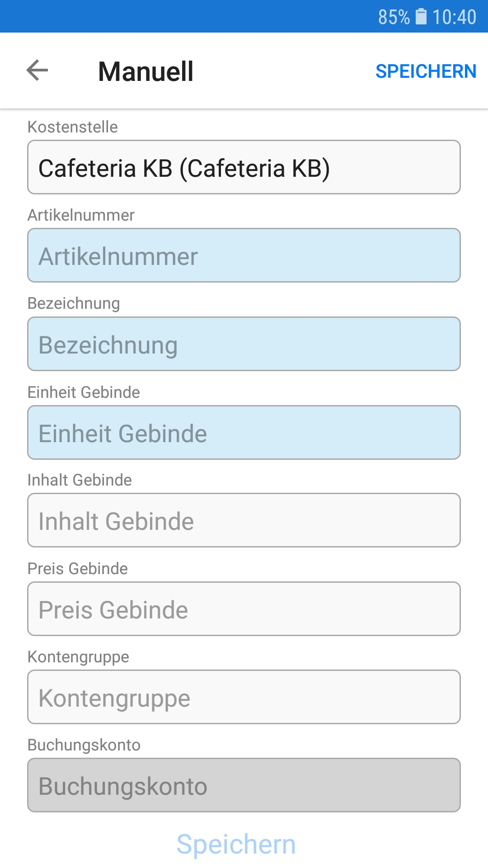Viewport: 488px width, 868px height.
Task: Click the small Preis Gebinde caption label
Action: click(x=78, y=569)
